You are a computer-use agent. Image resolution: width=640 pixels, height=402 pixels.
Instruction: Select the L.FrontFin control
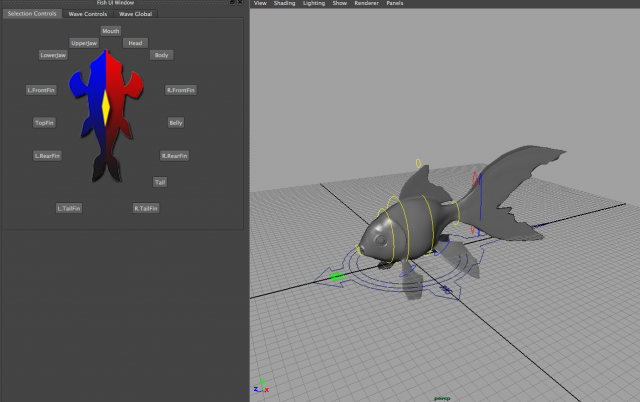click(x=40, y=90)
